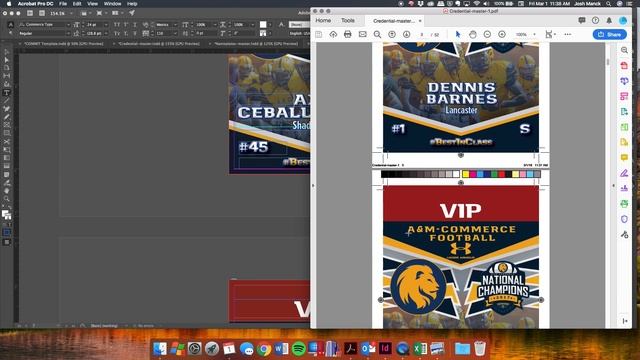Viewport: 640px width, 360px height.
Task: Open the Window menu
Action: 112,4
